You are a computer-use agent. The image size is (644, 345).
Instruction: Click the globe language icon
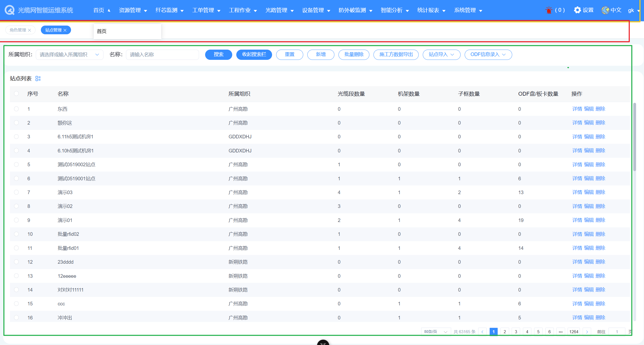(605, 10)
